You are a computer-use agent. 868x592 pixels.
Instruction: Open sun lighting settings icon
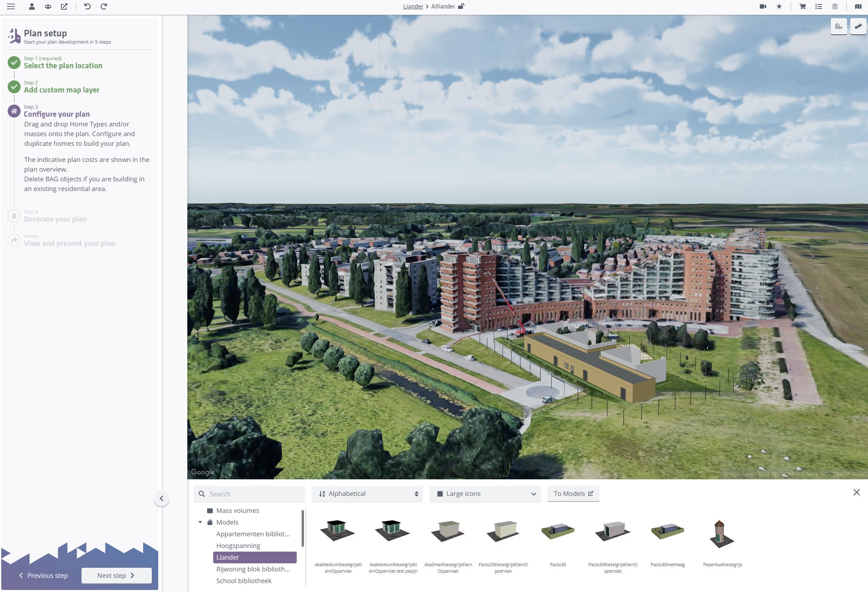pos(779,6)
